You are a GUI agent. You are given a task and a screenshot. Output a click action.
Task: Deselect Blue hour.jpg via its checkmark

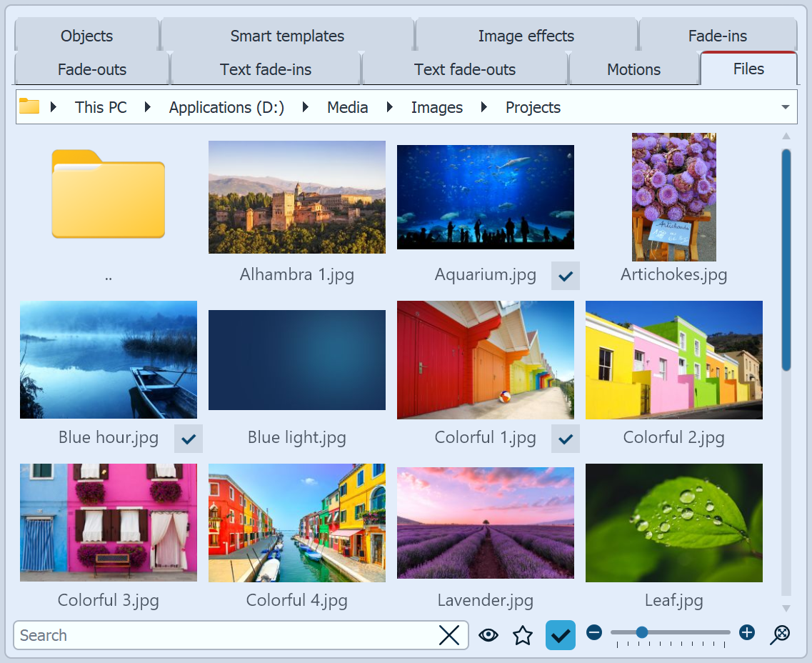pos(188,439)
